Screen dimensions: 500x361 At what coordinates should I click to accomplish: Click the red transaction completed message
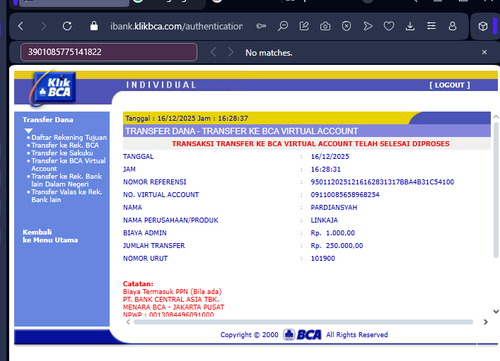311,144
